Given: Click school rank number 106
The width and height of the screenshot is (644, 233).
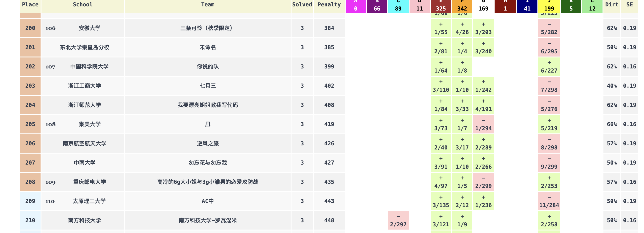Looking at the screenshot, I should (x=50, y=28).
